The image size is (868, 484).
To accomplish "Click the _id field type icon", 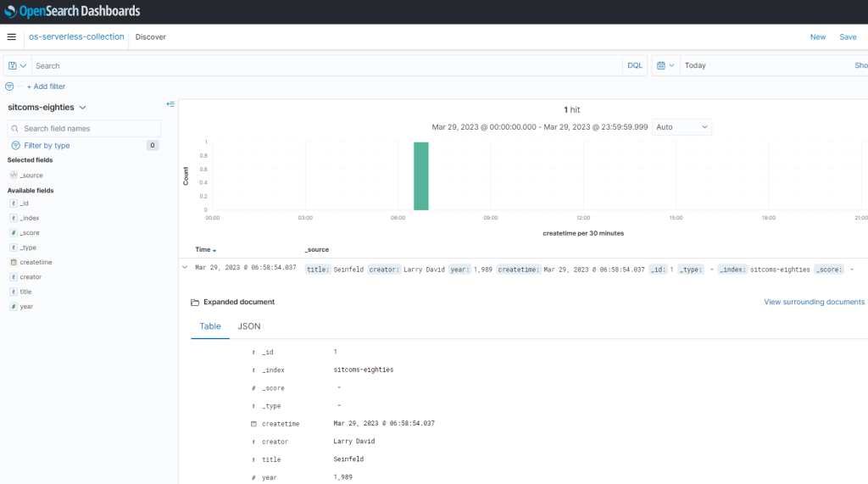I will click(14, 203).
